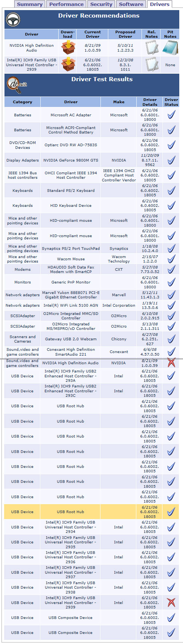Select the Software tab
The width and height of the screenshot is (183, 644).
(x=131, y=4)
